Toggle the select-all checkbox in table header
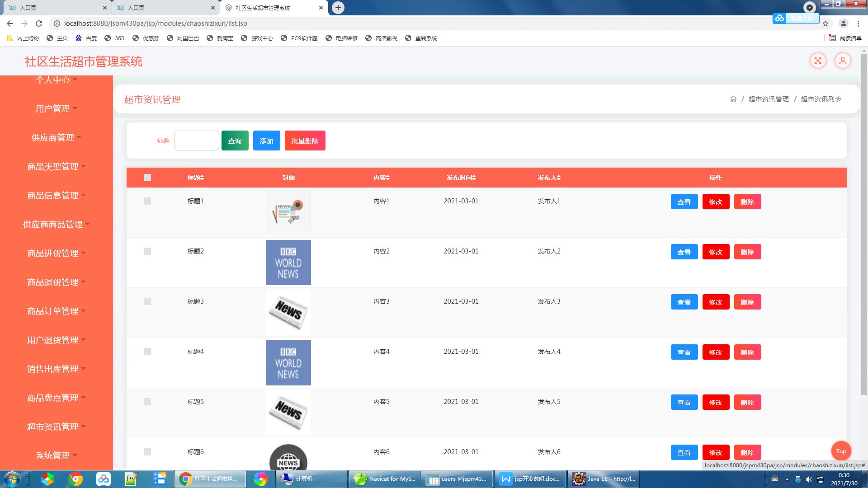This screenshot has height=488, width=868. 147,178
